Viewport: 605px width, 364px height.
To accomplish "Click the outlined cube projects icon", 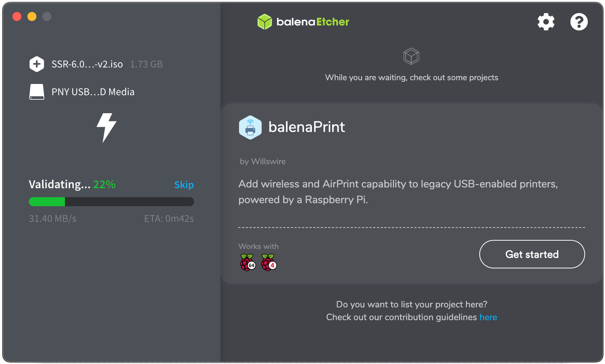I will click(x=411, y=56).
